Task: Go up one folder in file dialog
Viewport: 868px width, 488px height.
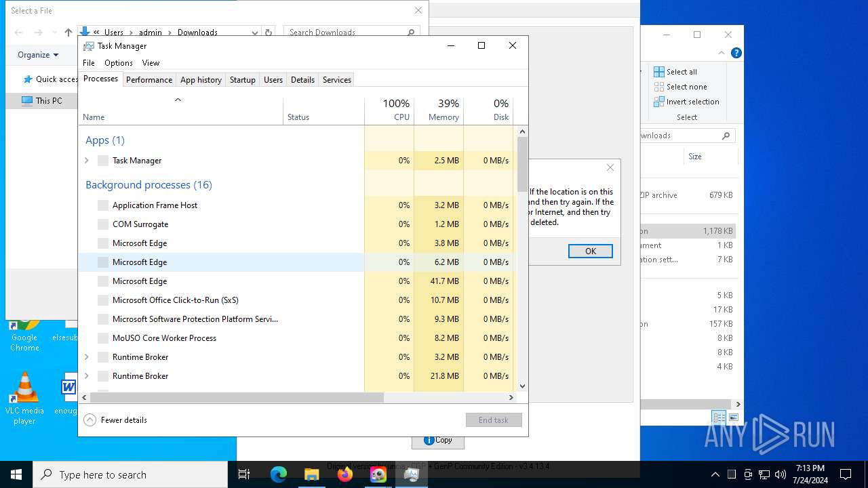Action: click(68, 33)
